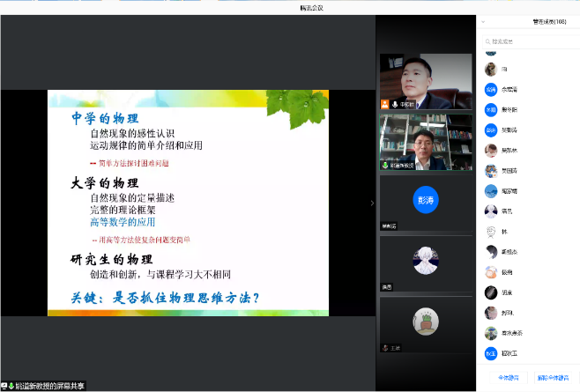This screenshot has width=580, height=392.
Task: Click the screen-sharing status icon at bottom left
Action: click(5, 386)
